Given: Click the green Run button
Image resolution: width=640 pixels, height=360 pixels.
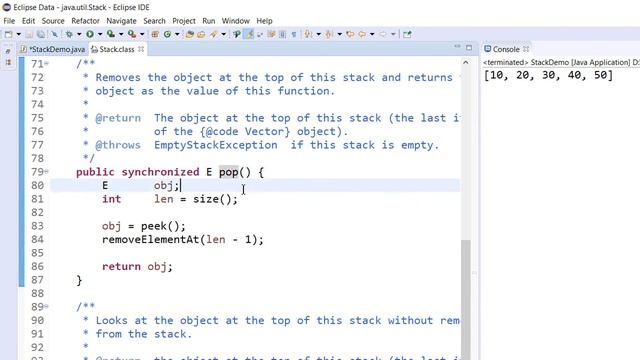Looking at the screenshot, I should (90, 34).
